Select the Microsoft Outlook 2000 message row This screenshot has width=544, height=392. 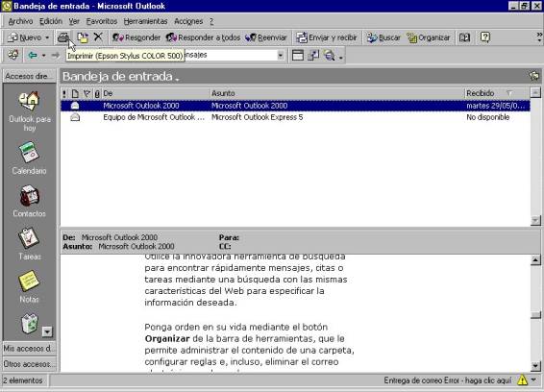(295, 106)
